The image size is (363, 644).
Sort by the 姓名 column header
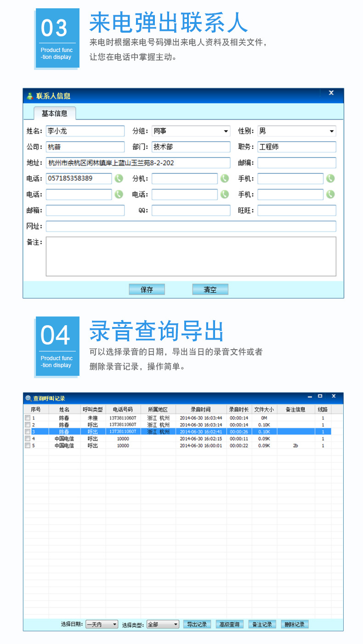tap(64, 409)
